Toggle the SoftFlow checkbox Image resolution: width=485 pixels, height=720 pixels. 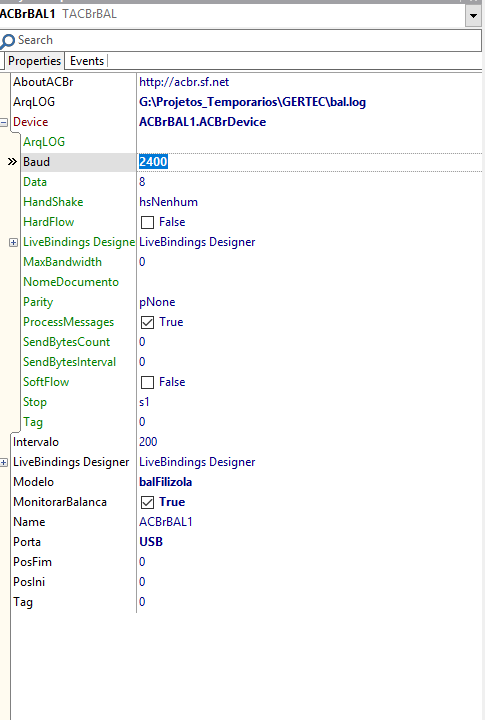[x=147, y=382]
